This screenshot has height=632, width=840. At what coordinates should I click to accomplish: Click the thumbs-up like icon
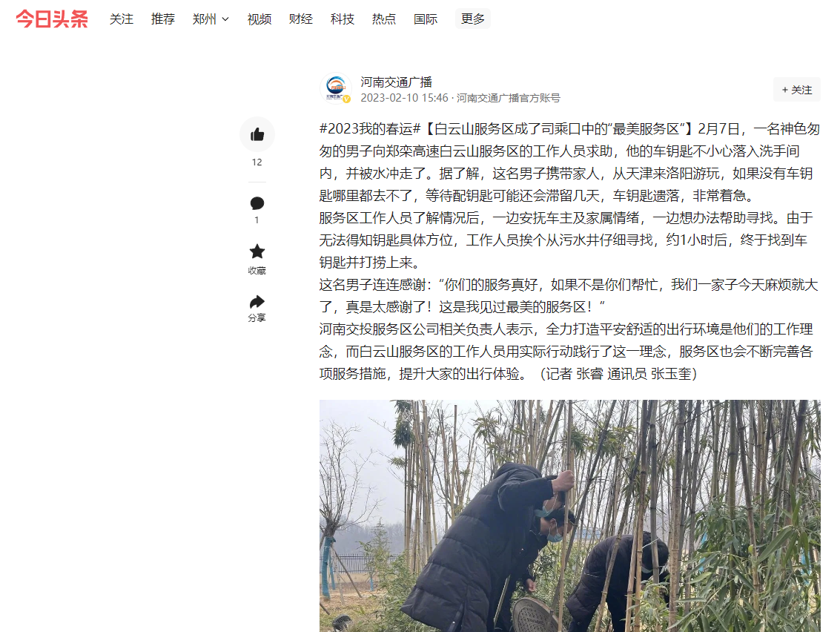[x=257, y=134]
